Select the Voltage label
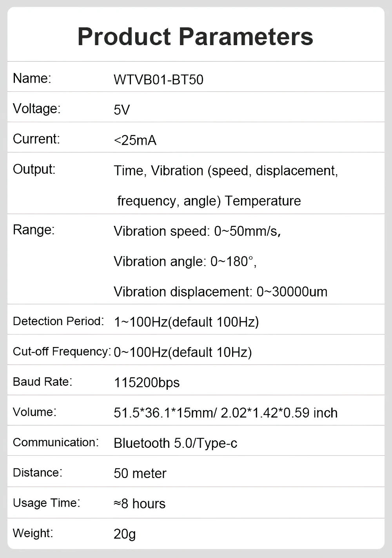Image resolution: width=392 pixels, height=558 pixels. (x=36, y=109)
